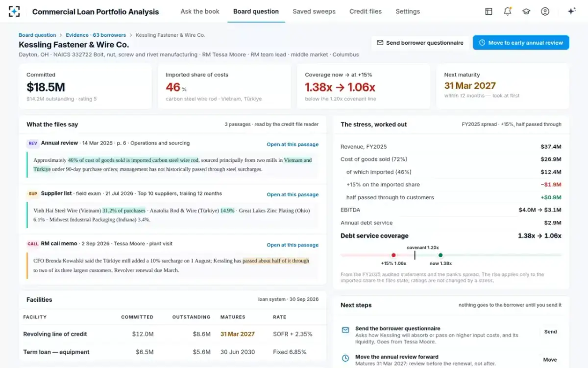Click the CALL badge on RM call memo
This screenshot has width=588, height=368.
point(33,244)
